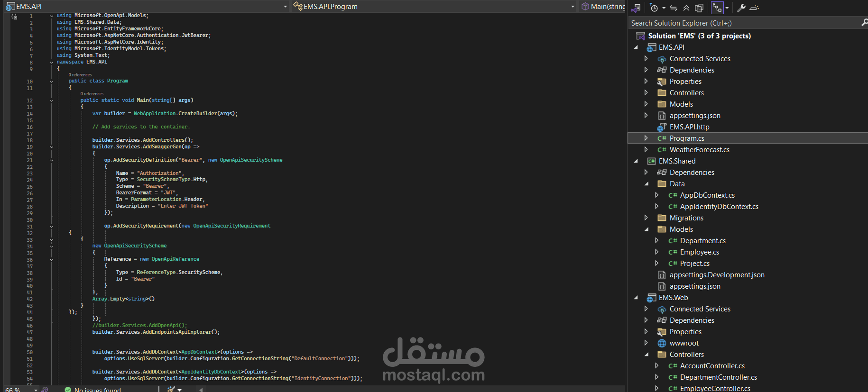Expand Controllers folder under EMS.API
Screen dimensions: 868x392
646,93
